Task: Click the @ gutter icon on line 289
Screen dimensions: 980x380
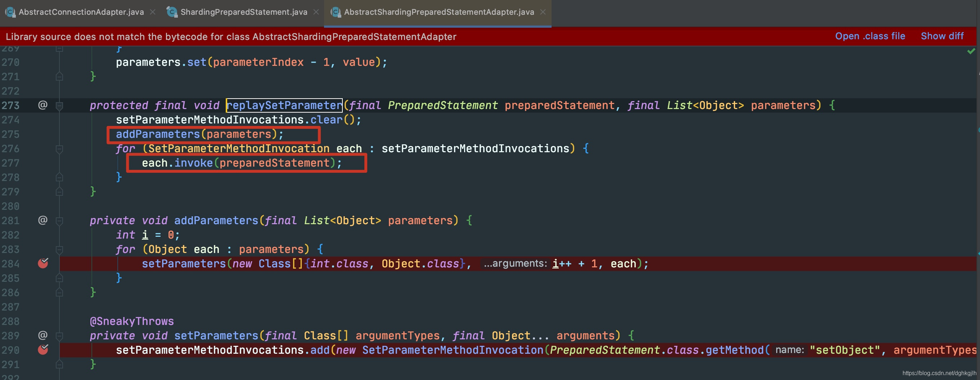Action: pyautogui.click(x=43, y=335)
